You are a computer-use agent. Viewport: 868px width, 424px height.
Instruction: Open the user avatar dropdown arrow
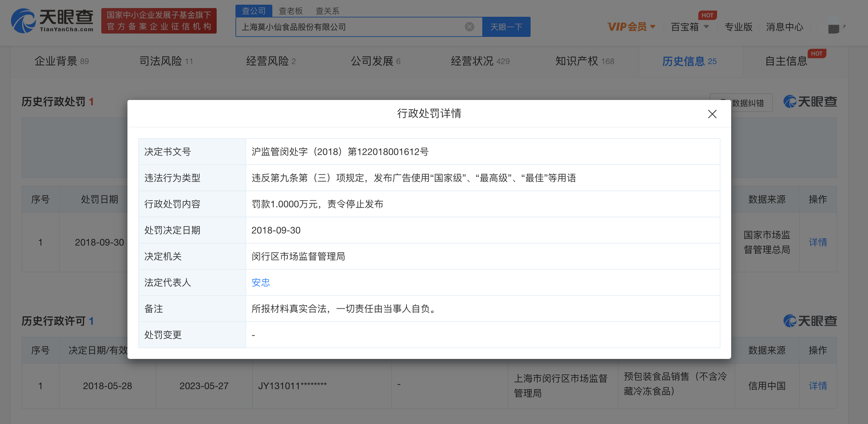845,26
